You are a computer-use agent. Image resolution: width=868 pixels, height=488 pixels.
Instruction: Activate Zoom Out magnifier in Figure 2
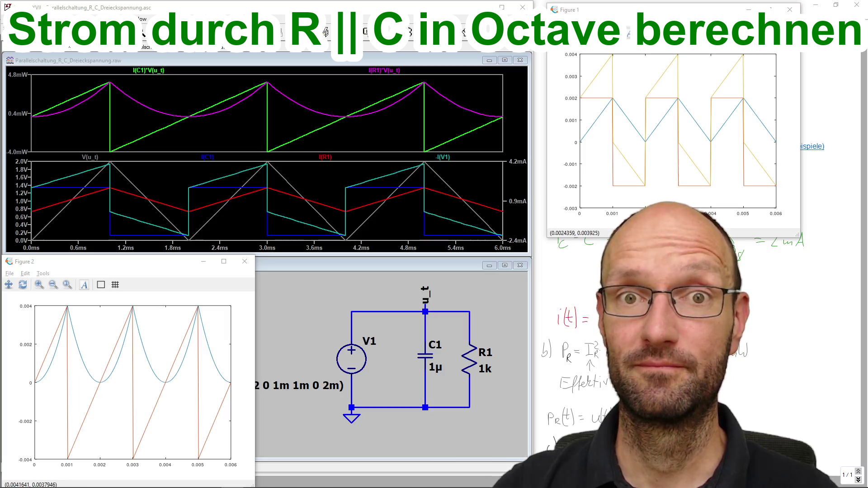pyautogui.click(x=53, y=285)
